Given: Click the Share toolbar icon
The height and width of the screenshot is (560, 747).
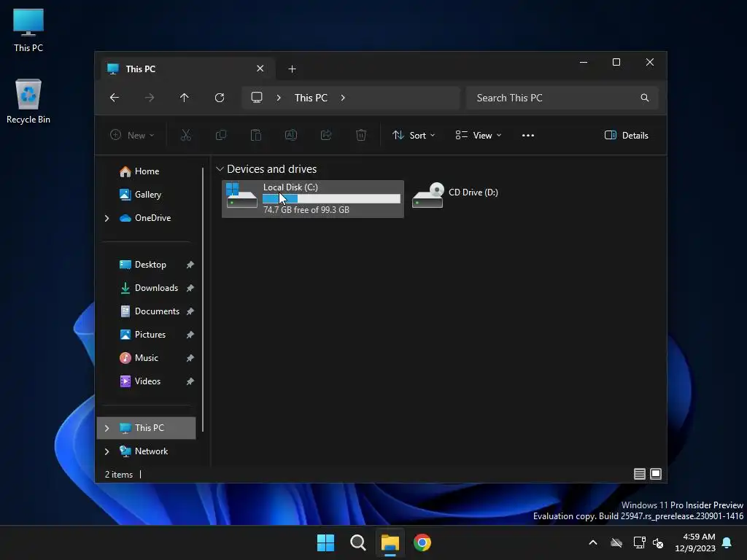Looking at the screenshot, I should point(326,135).
